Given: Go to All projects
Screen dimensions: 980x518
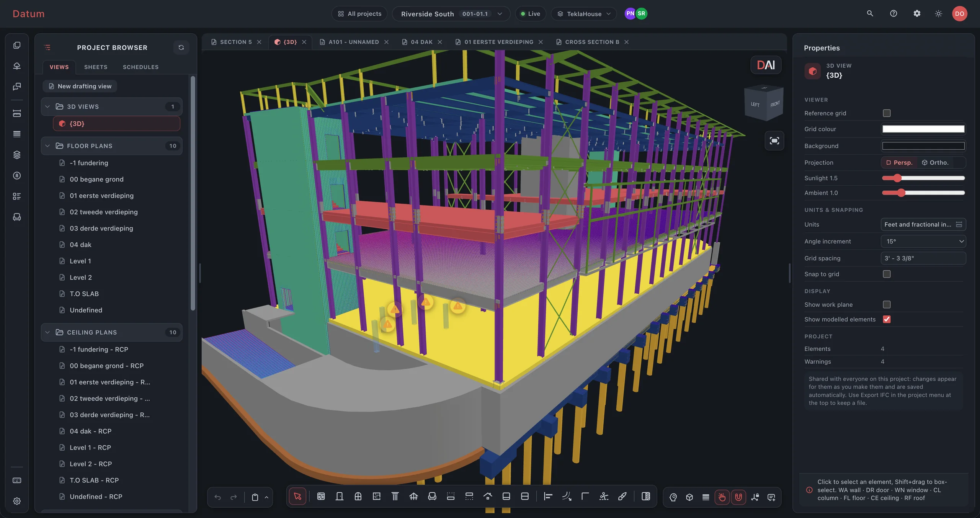Looking at the screenshot, I should [359, 14].
